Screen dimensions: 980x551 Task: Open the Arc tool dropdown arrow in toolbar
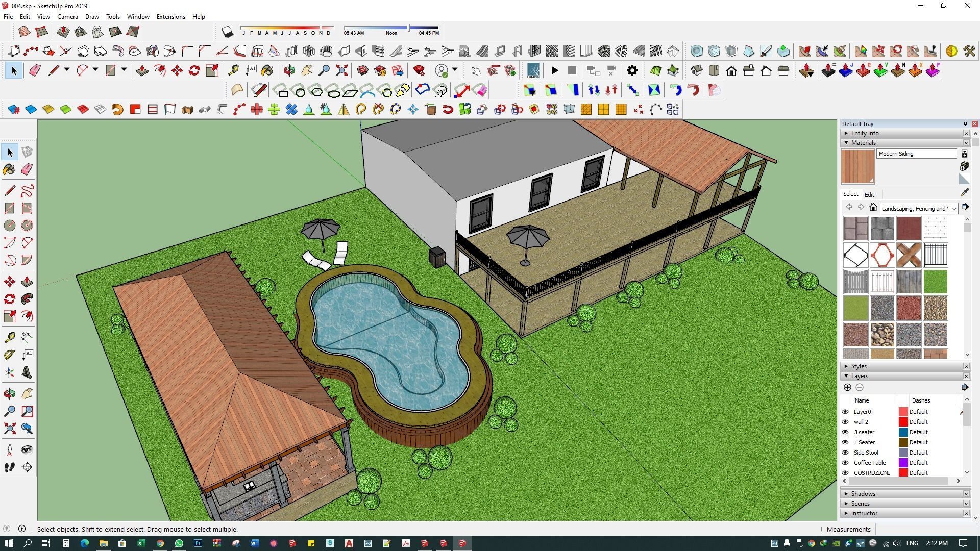[95, 70]
